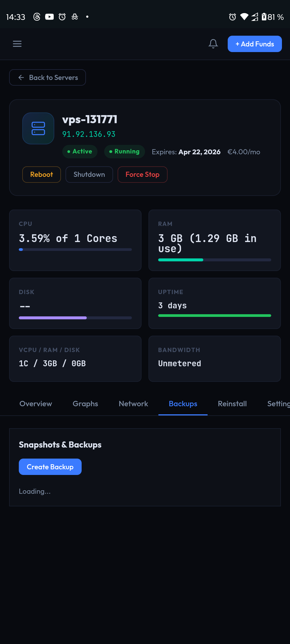Open the hamburger navigation menu
This screenshot has width=290, height=644.
coord(17,44)
